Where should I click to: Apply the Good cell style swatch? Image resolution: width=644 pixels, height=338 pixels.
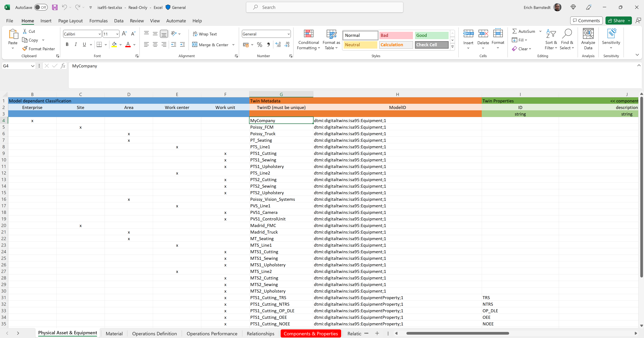[x=431, y=35]
